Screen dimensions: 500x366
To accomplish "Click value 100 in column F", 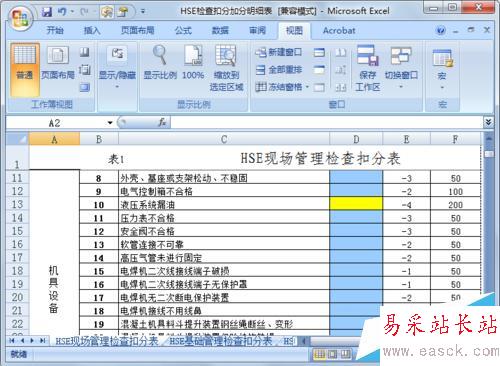I will tap(455, 191).
